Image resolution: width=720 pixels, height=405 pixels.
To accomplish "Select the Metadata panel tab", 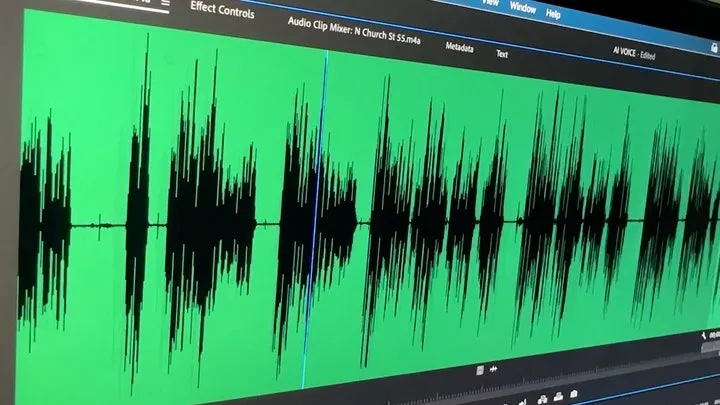I will [459, 47].
